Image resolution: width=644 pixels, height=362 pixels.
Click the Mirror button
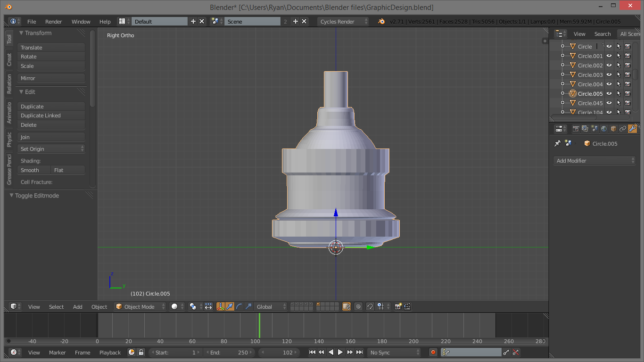51,78
